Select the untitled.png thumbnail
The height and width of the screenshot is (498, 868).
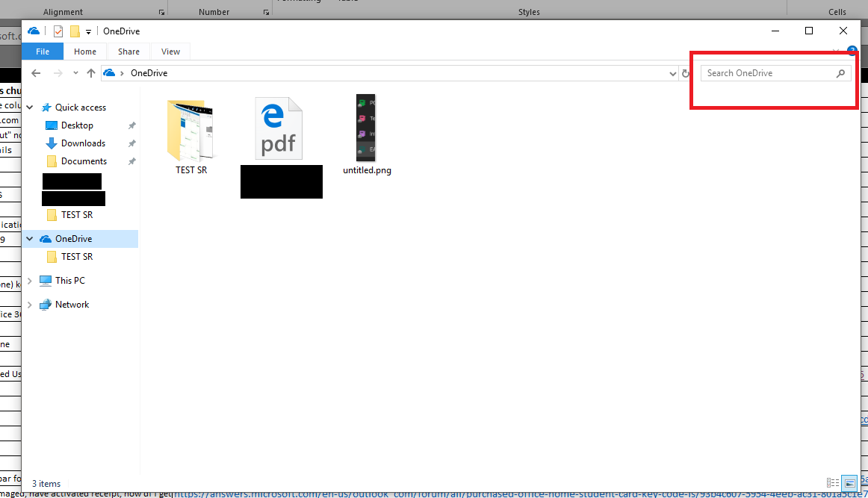click(365, 128)
